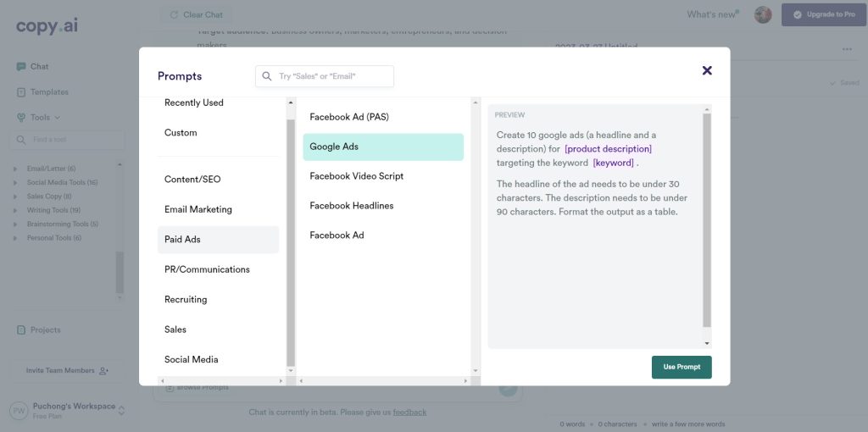Click the prompt list scroll down arrow
The image size is (868, 432).
point(476,371)
